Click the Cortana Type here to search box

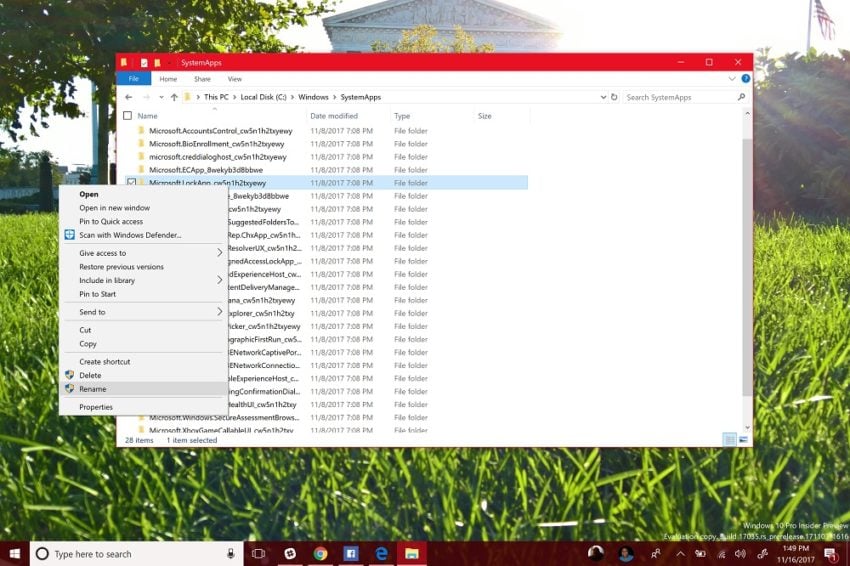point(137,554)
